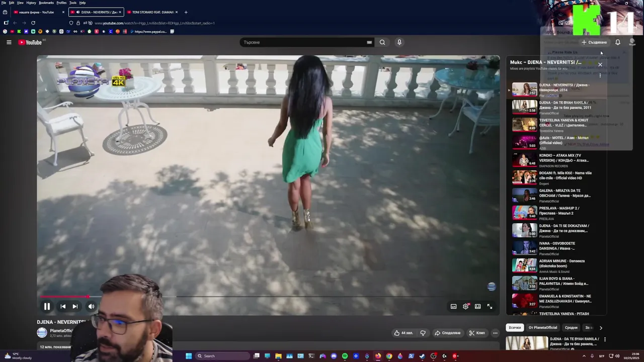
Task: Click the Споделяне share button
Action: [x=447, y=333]
